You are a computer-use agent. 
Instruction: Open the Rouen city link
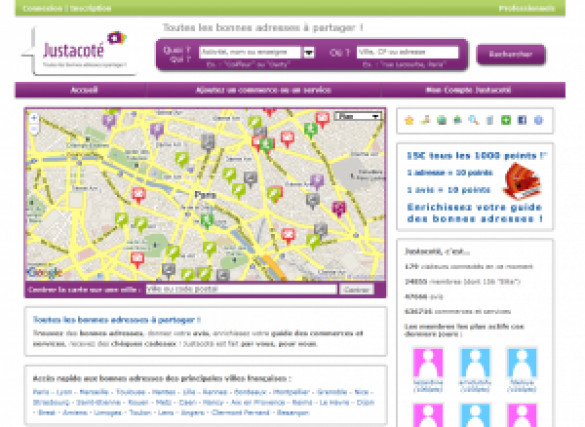tap(138, 402)
